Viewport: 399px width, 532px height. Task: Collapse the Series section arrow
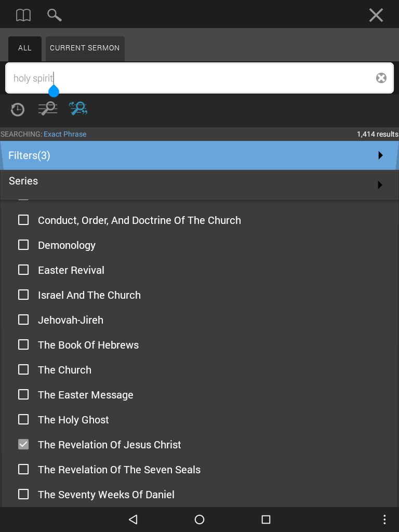(380, 185)
